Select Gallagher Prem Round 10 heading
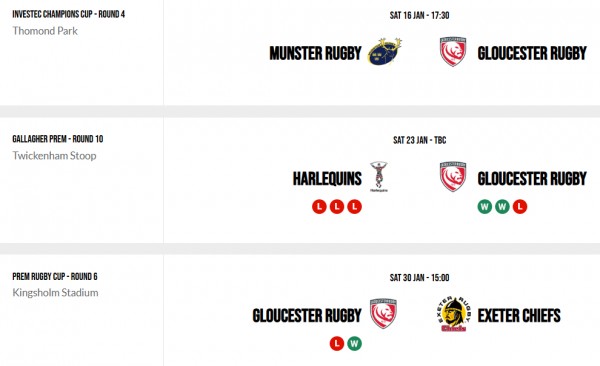This screenshot has width=600, height=366. (58, 139)
